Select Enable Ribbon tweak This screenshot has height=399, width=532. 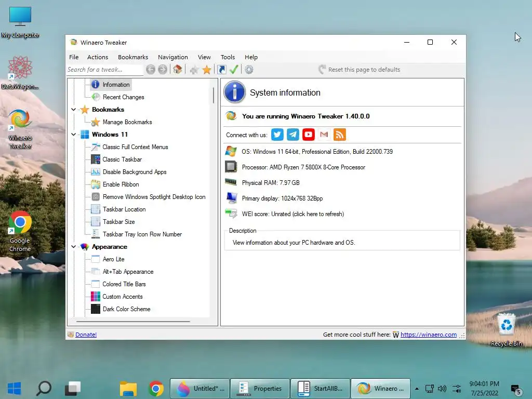pyautogui.click(x=121, y=184)
